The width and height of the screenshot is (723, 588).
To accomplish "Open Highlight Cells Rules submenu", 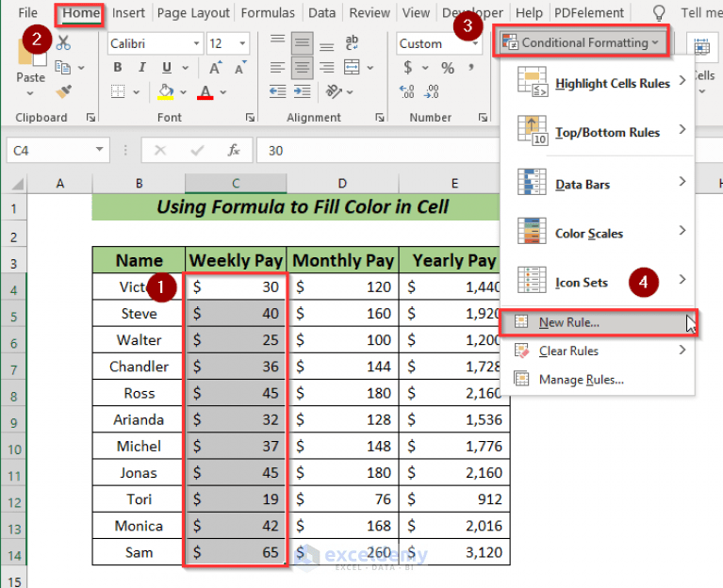I will pyautogui.click(x=598, y=84).
